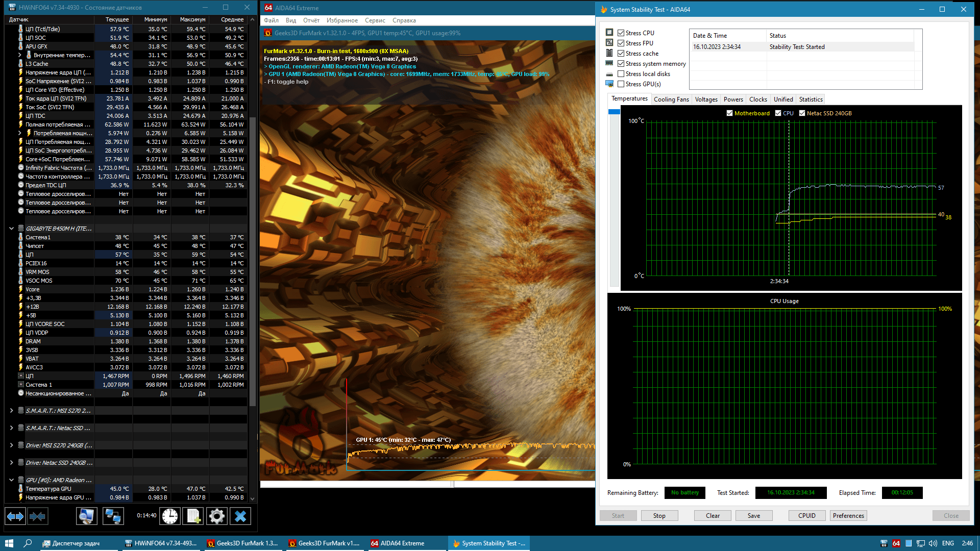Click the icon beside Stress FPU
Image resolution: width=980 pixels, height=551 pixels.
tap(609, 43)
